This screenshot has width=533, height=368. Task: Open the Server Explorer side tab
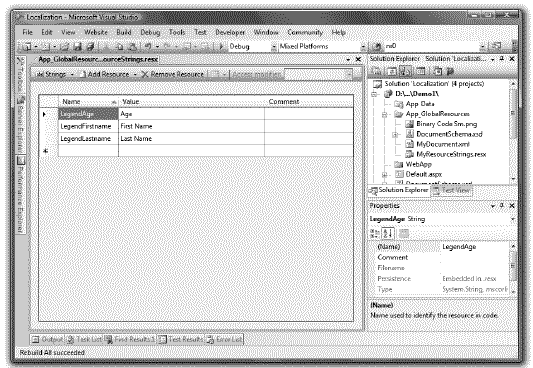point(21,125)
